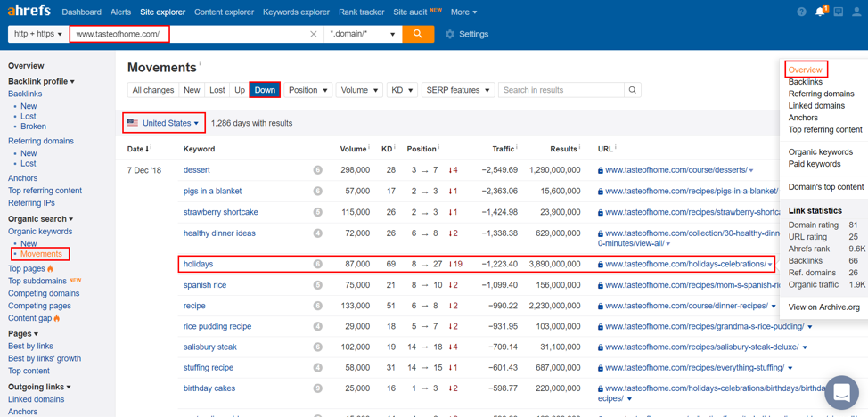Viewport: 868px width, 417px height.
Task: Choose Overview in the URL popup menu
Action: tap(806, 69)
